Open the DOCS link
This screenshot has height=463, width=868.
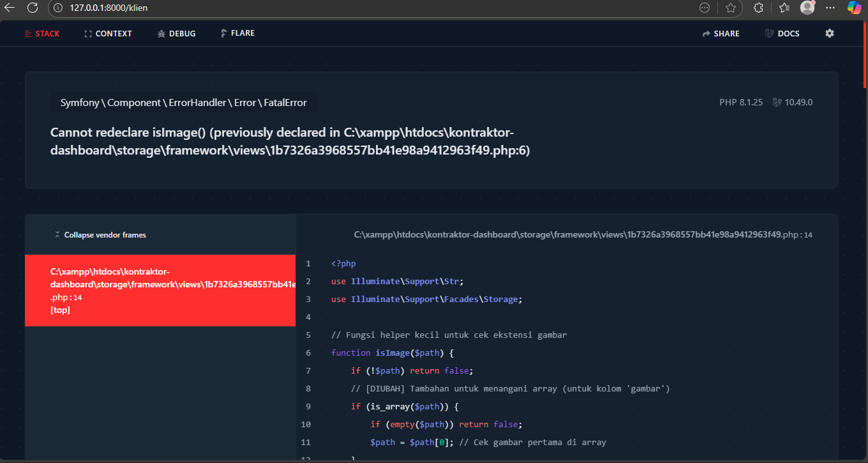[782, 34]
